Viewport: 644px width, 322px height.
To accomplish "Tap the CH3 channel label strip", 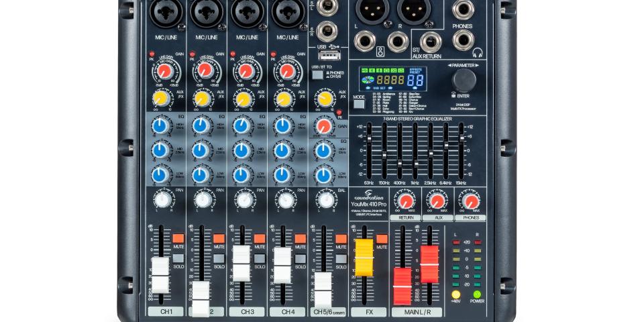I will click(247, 312).
